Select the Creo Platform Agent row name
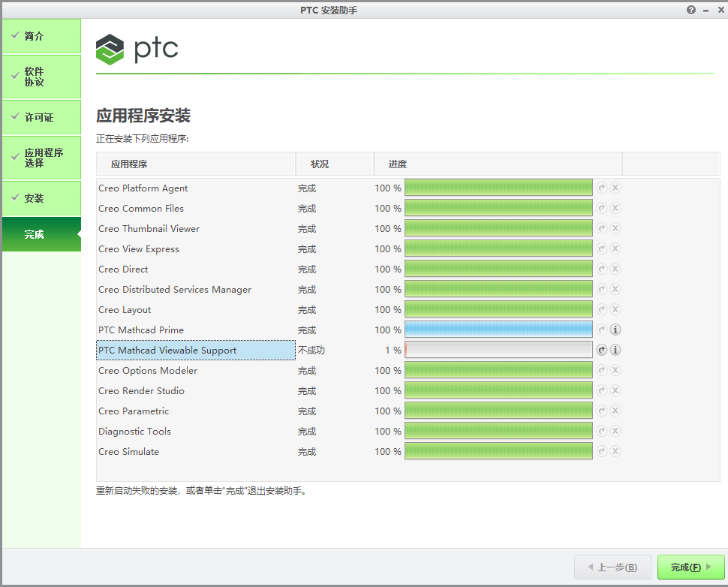This screenshot has width=728, height=587. 143,188
